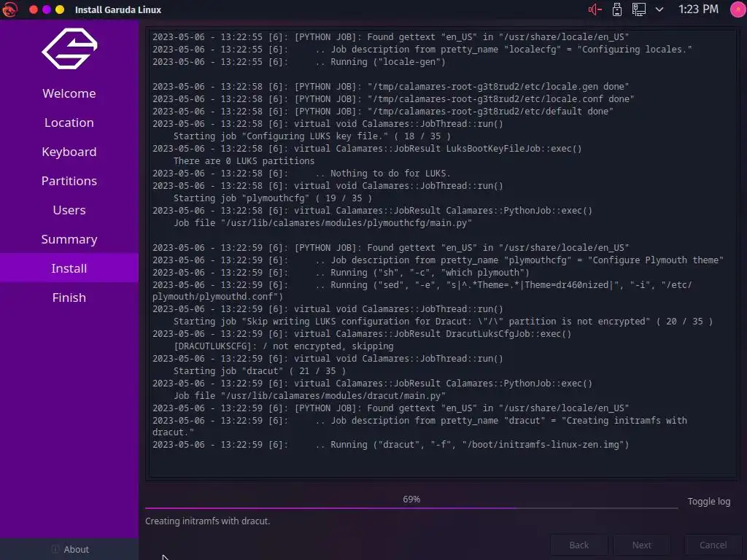The width and height of the screenshot is (747, 560).
Task: Click the muted volume tray icon
Action: [595, 9]
